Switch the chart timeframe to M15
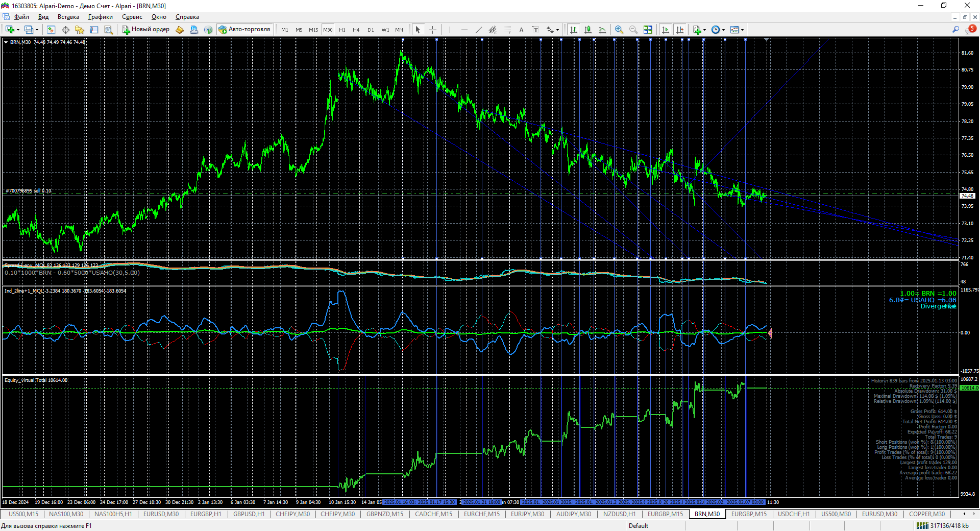Screen dimensions: 980x531 coord(313,30)
